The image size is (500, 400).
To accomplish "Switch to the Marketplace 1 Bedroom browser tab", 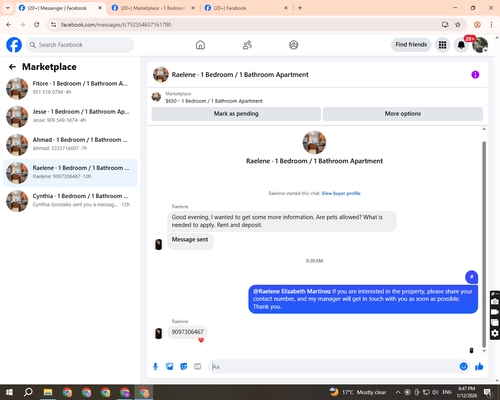I will (x=153, y=8).
